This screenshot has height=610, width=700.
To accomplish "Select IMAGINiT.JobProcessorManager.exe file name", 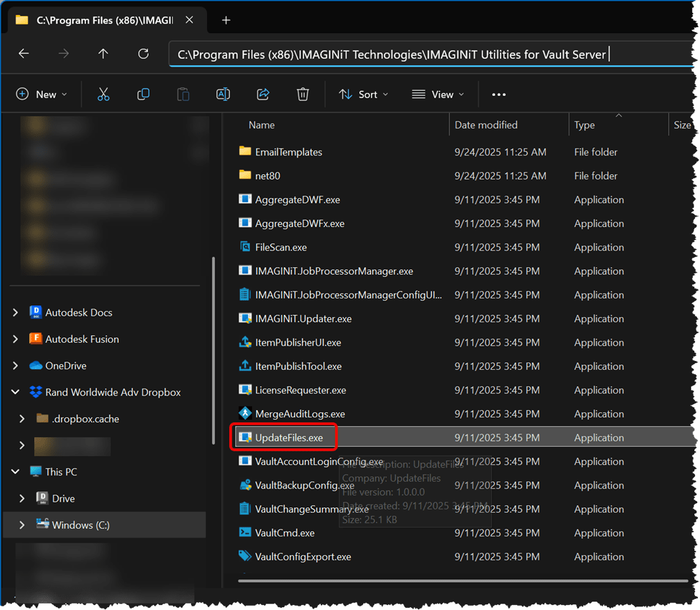I will tap(334, 271).
